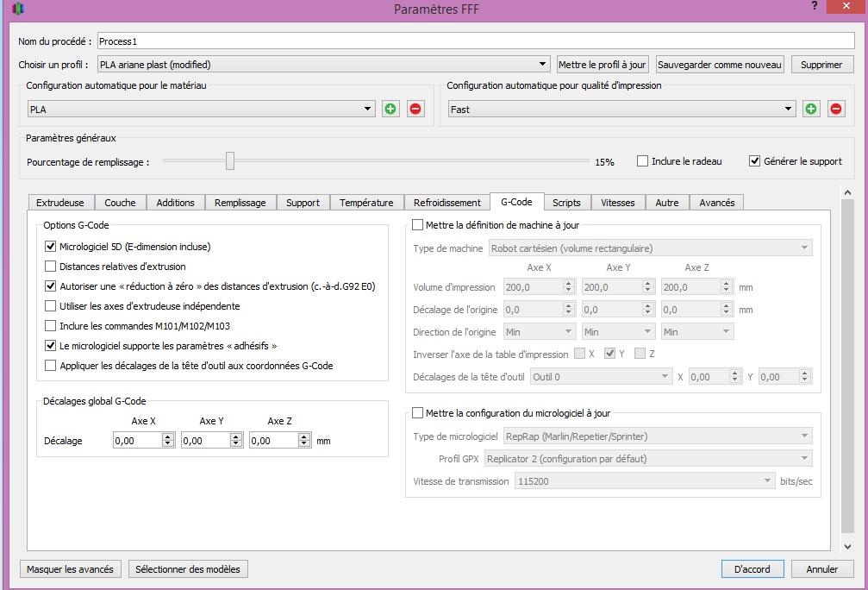Enable Distances relatives d'extrusion

coord(50,267)
